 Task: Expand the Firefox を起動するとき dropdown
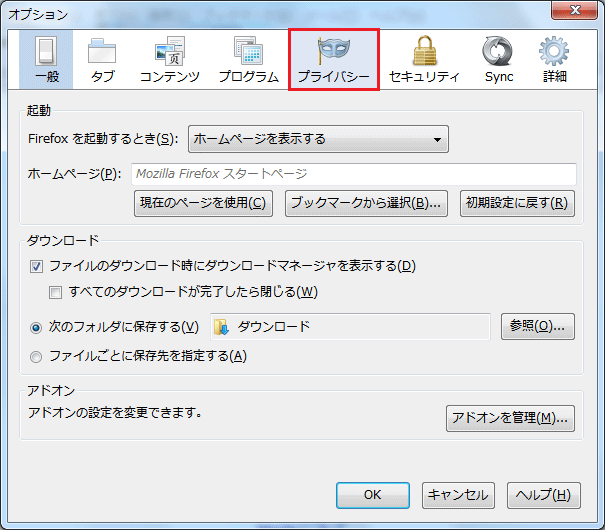pos(318,139)
